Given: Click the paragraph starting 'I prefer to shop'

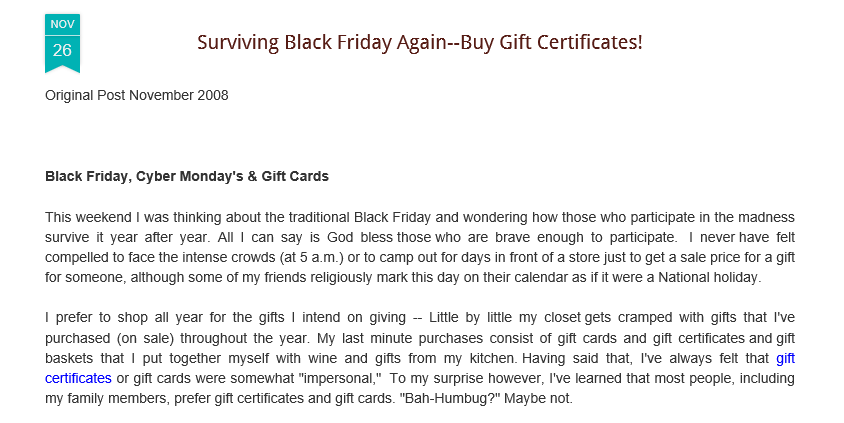Looking at the screenshot, I should [x=420, y=358].
